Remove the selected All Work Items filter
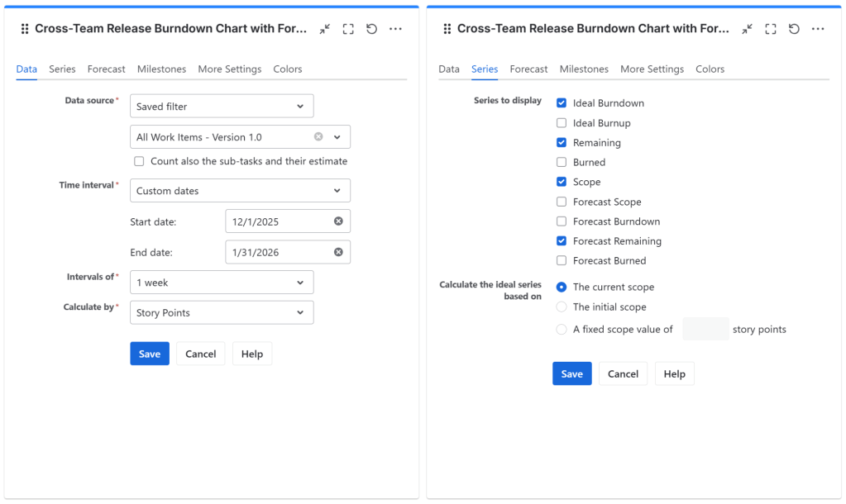 click(x=318, y=137)
